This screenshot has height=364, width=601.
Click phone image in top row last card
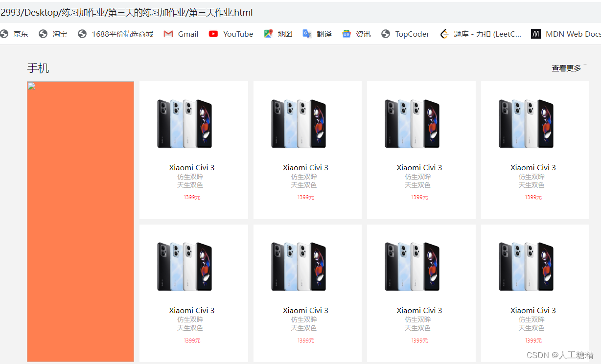point(526,123)
